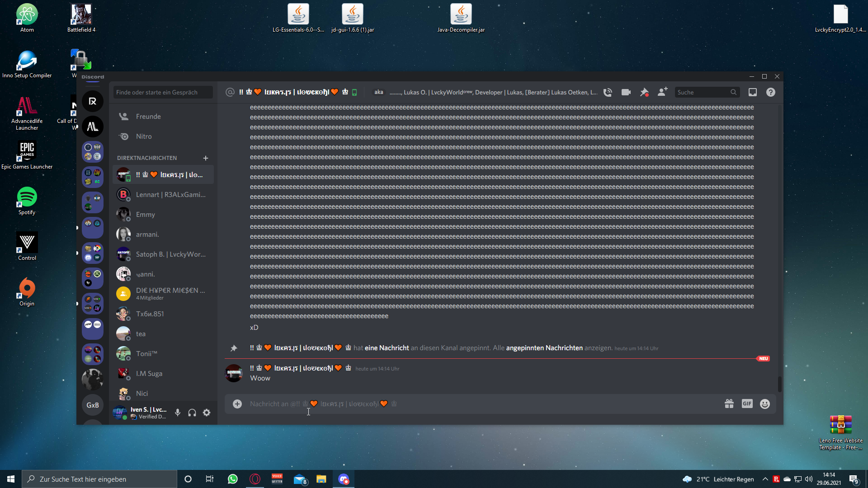
Task: Open user settings gear
Action: (x=207, y=413)
